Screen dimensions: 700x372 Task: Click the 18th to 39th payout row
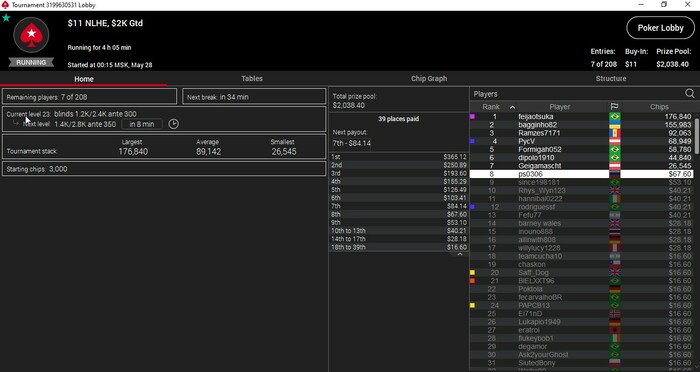(399, 247)
